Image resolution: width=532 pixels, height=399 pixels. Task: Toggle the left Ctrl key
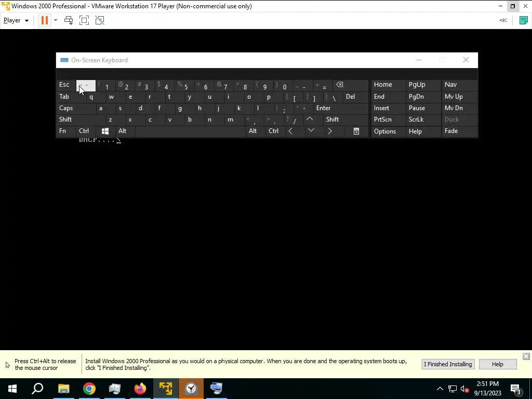tap(86, 131)
